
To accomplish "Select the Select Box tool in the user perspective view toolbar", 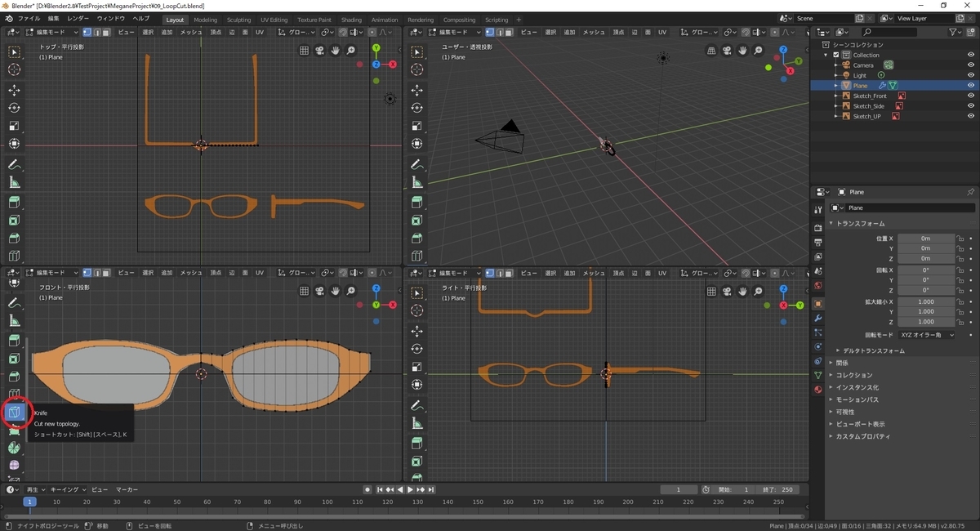I will 416,52.
